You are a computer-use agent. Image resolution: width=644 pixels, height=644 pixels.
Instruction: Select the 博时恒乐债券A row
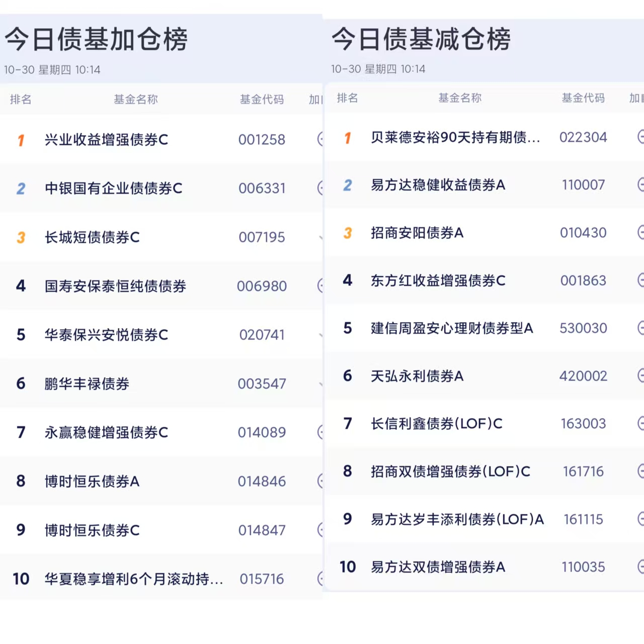[x=161, y=481]
